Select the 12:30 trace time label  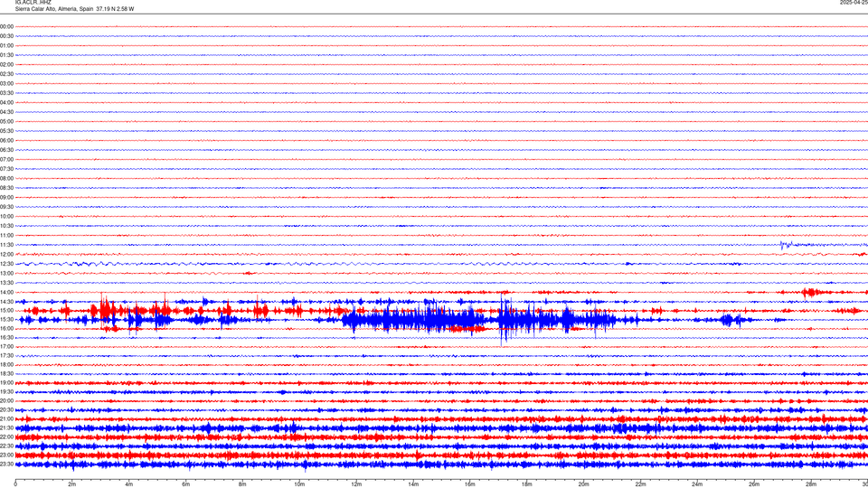pyautogui.click(x=6, y=264)
